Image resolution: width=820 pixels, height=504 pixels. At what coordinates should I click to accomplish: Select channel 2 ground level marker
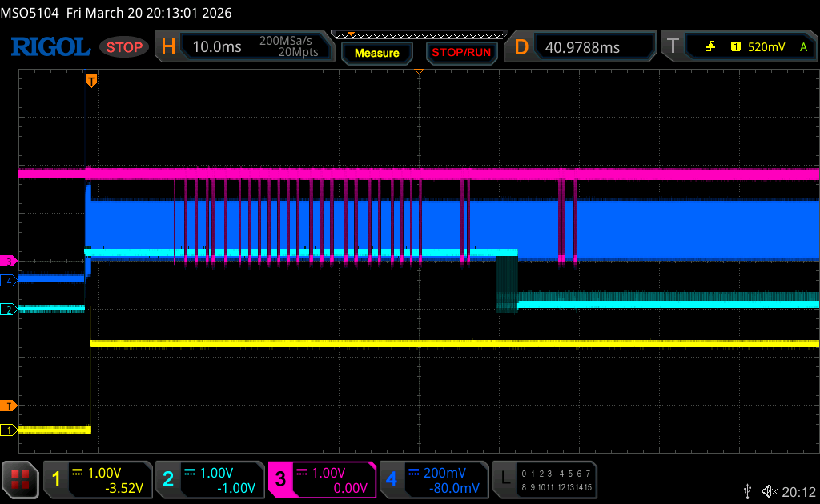tap(8, 310)
